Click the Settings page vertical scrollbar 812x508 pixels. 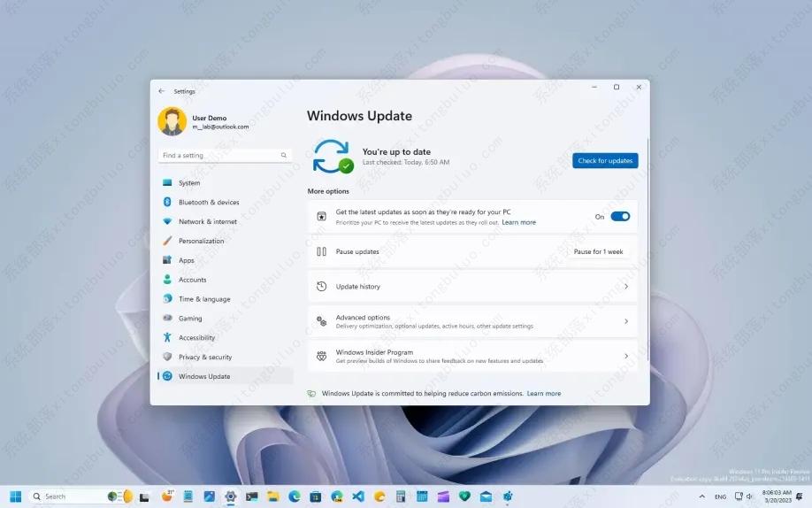point(647,248)
